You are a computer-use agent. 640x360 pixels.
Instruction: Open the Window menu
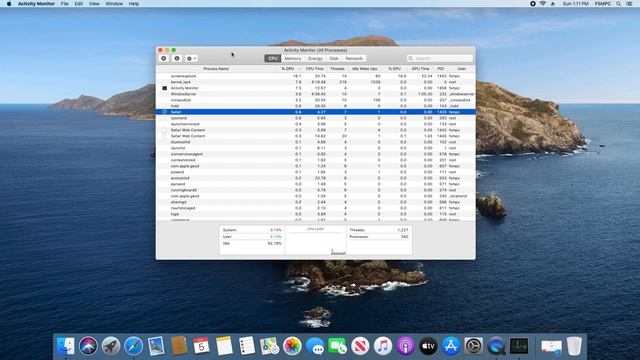coord(114,4)
